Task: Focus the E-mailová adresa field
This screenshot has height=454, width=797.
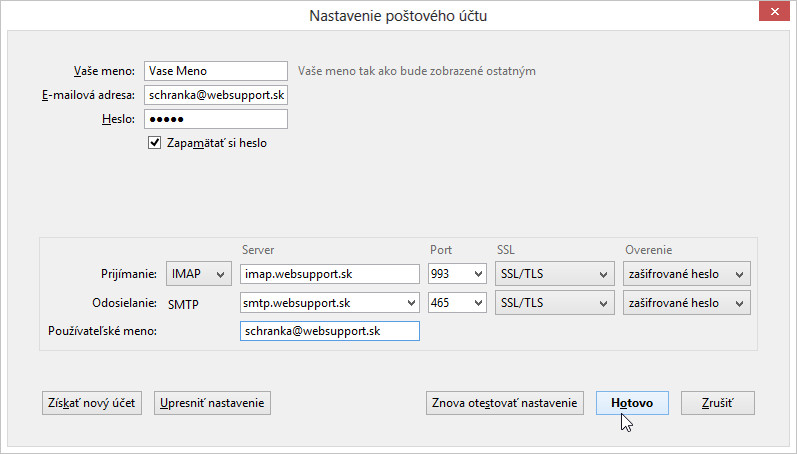Action: tap(216, 95)
